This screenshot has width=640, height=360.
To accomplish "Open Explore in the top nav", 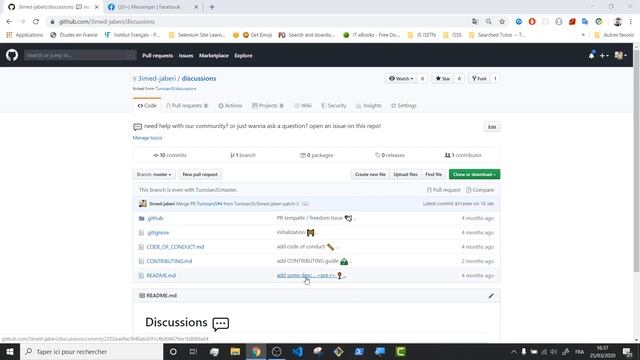I will click(x=243, y=56).
